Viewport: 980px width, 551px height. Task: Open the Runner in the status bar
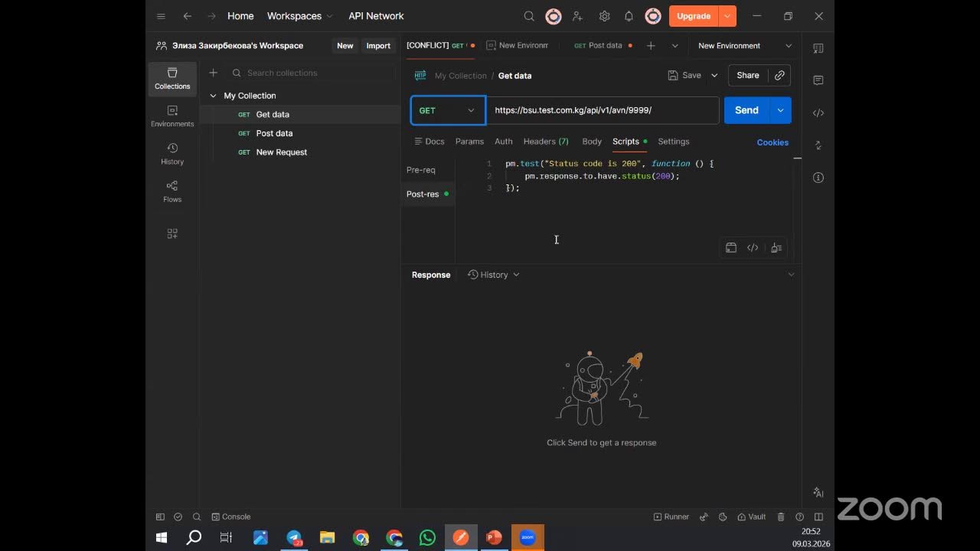[671, 517]
